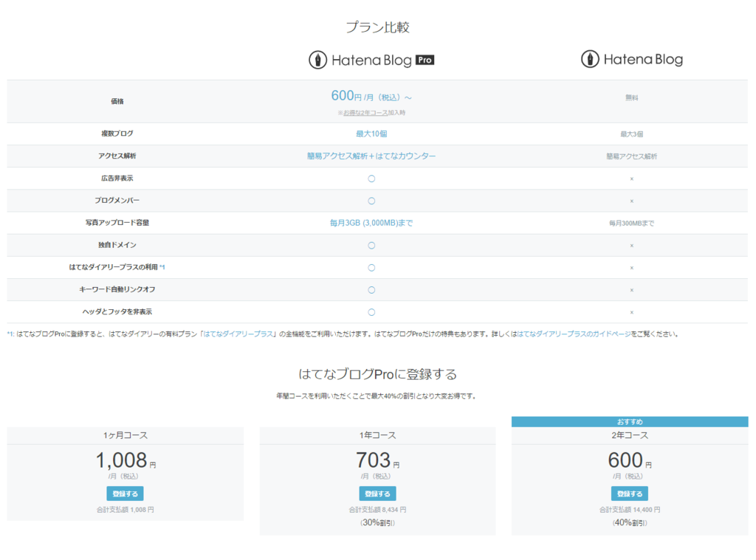Click the 最大10個 cell
Image resolution: width=756 pixels, height=560 pixels.
click(371, 134)
